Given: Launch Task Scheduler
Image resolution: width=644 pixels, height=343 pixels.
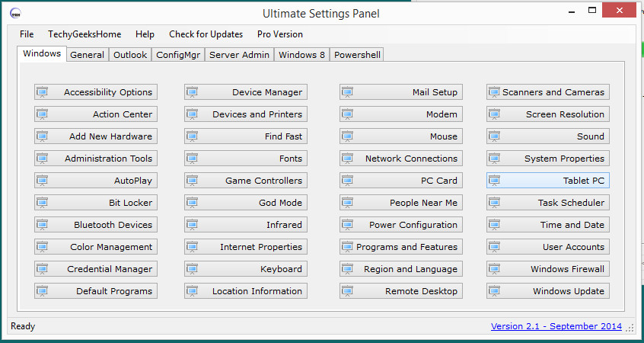Looking at the screenshot, I should pos(548,203).
